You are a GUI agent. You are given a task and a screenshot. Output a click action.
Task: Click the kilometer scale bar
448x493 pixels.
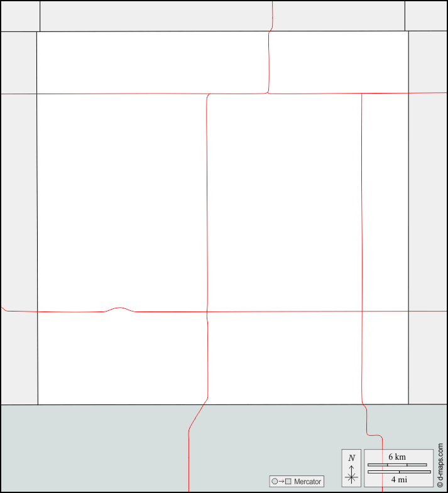click(397, 465)
